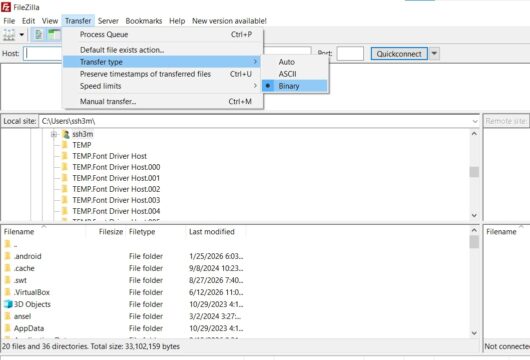
Task: Select .swt folder icon
Action: 8,280
